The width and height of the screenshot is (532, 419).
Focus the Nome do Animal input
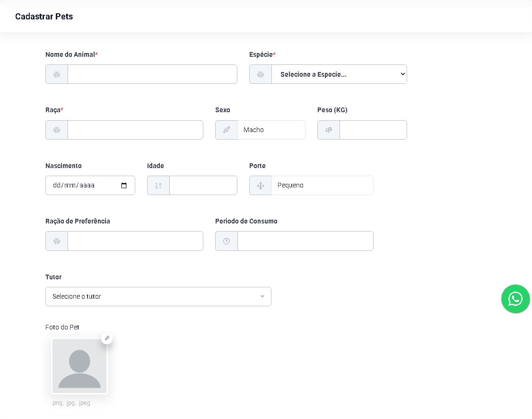(x=152, y=74)
